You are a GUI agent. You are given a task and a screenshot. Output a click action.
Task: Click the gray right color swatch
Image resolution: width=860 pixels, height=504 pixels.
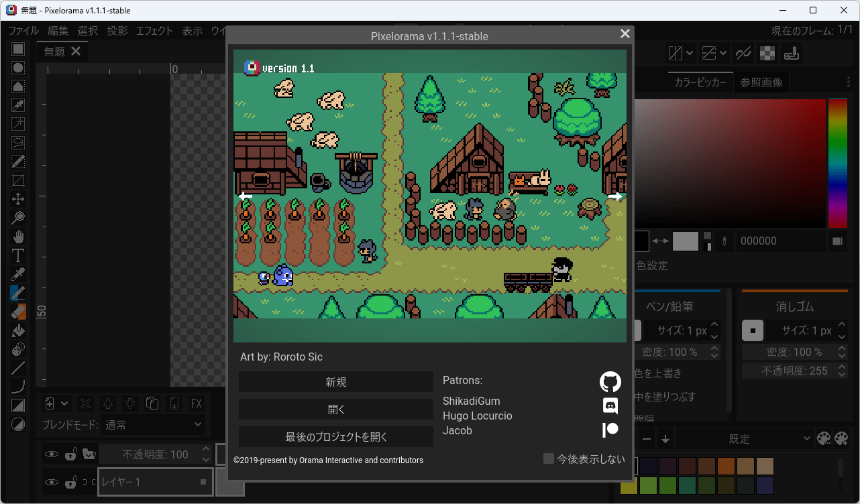686,241
